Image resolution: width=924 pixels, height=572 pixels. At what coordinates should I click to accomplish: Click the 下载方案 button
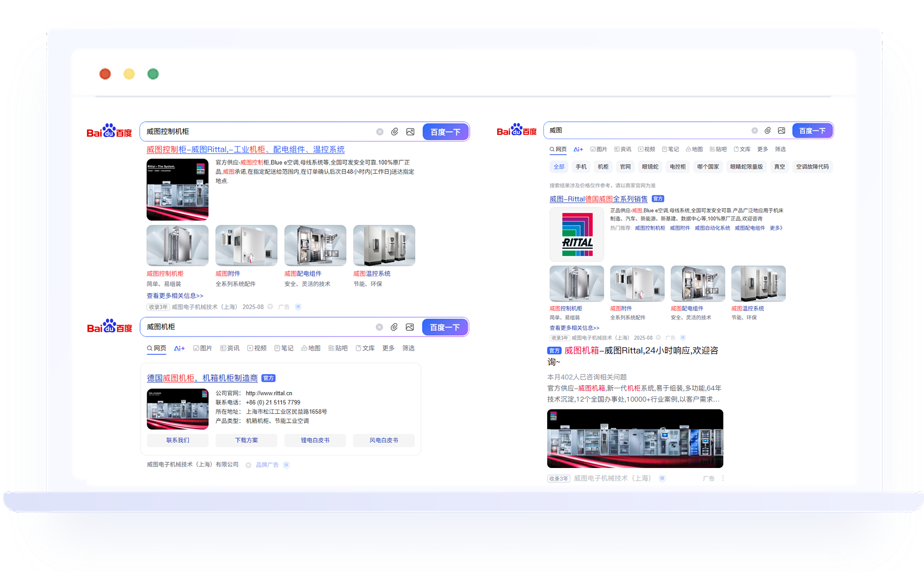pos(246,440)
